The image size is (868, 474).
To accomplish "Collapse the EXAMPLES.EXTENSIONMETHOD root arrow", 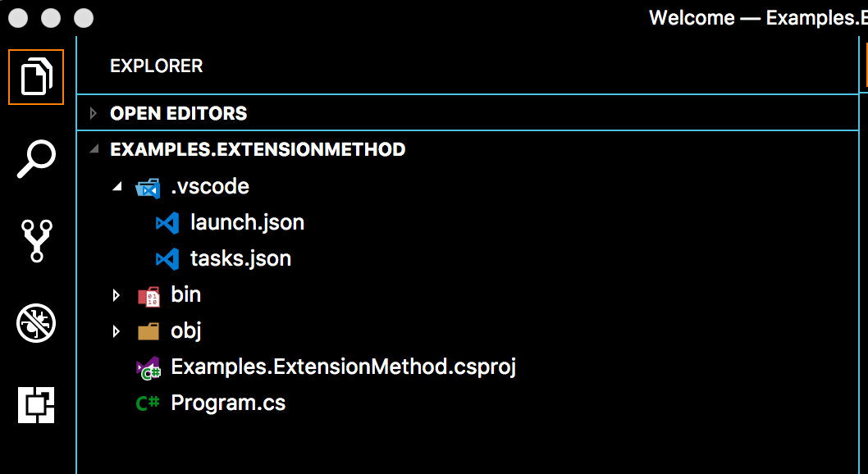I will tap(94, 149).
